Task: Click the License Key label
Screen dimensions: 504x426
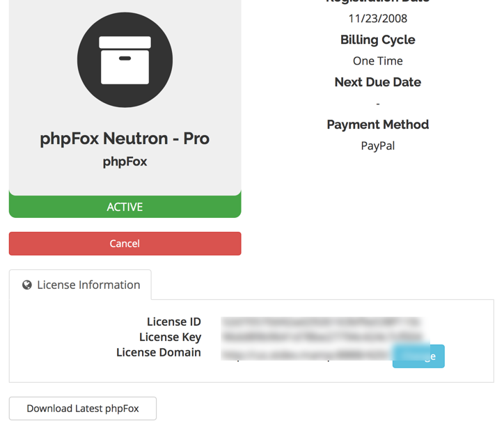Action: click(170, 337)
